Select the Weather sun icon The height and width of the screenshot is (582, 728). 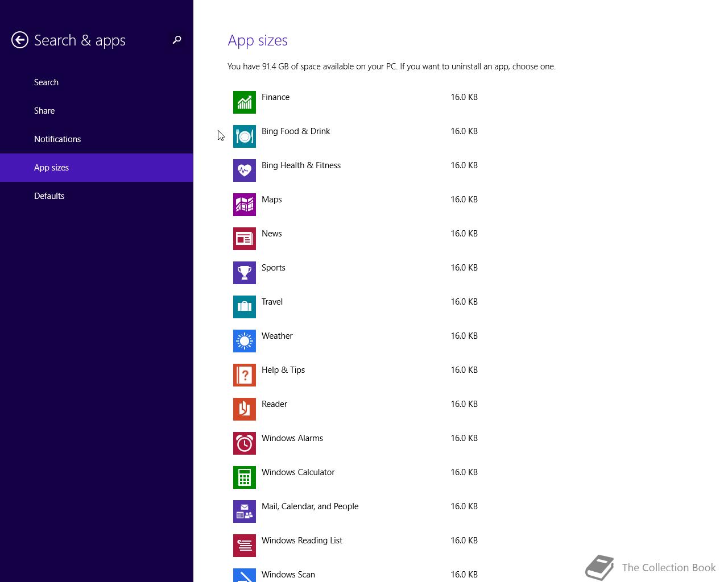(x=245, y=341)
